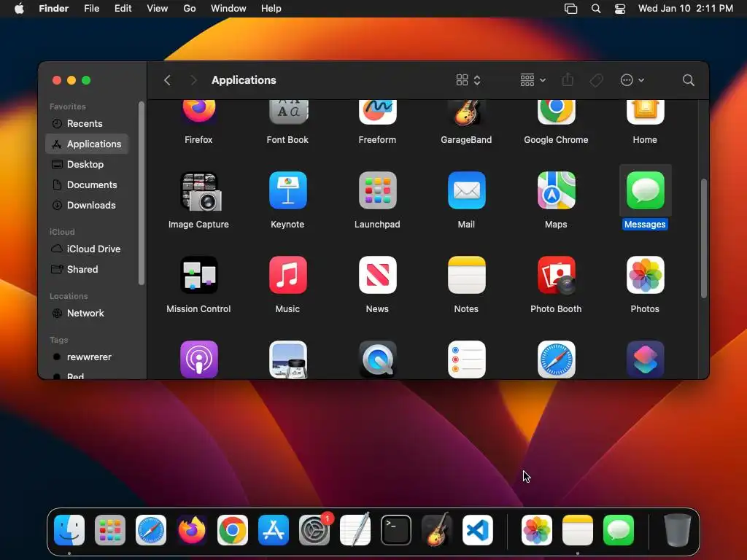
Task: Select the Photos icon in Finder window
Action: 645,275
